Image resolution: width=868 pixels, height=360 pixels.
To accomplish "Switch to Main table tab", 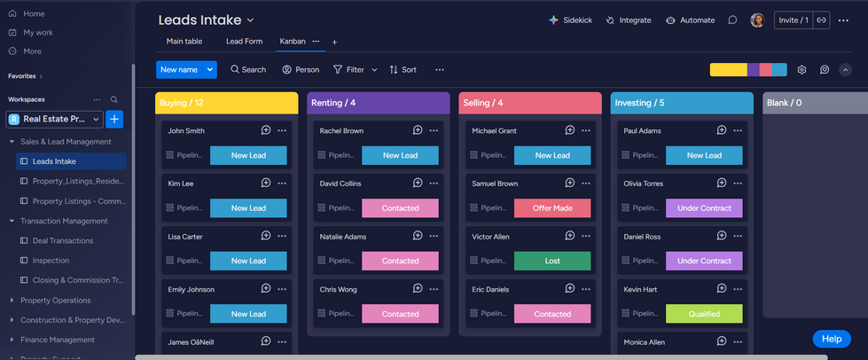I will [x=184, y=42].
